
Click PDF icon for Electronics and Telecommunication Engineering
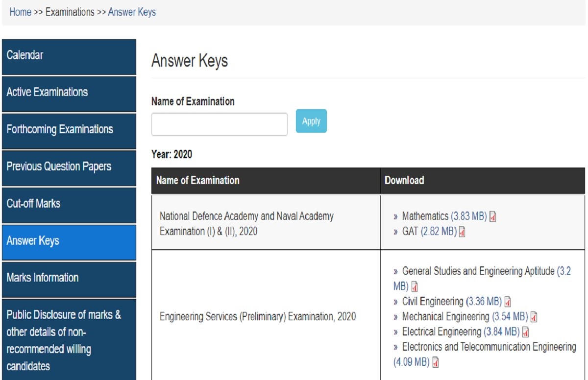[436, 362]
